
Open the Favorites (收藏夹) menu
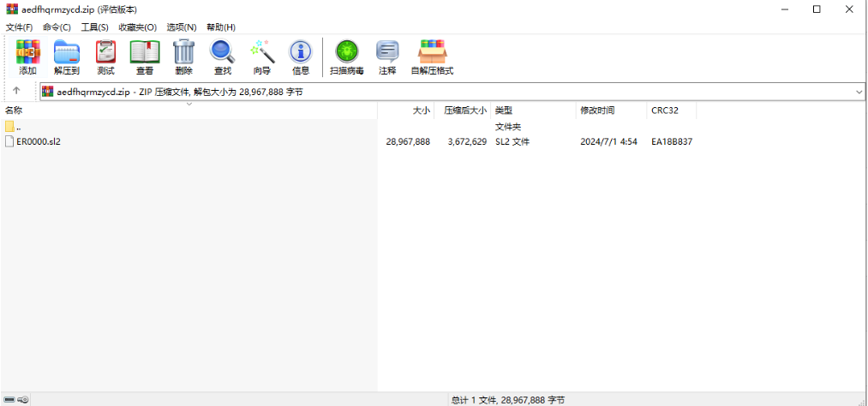click(x=137, y=27)
